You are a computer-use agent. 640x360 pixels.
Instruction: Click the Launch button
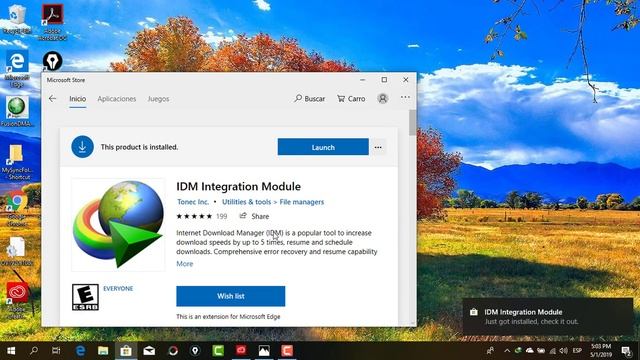[x=323, y=147]
